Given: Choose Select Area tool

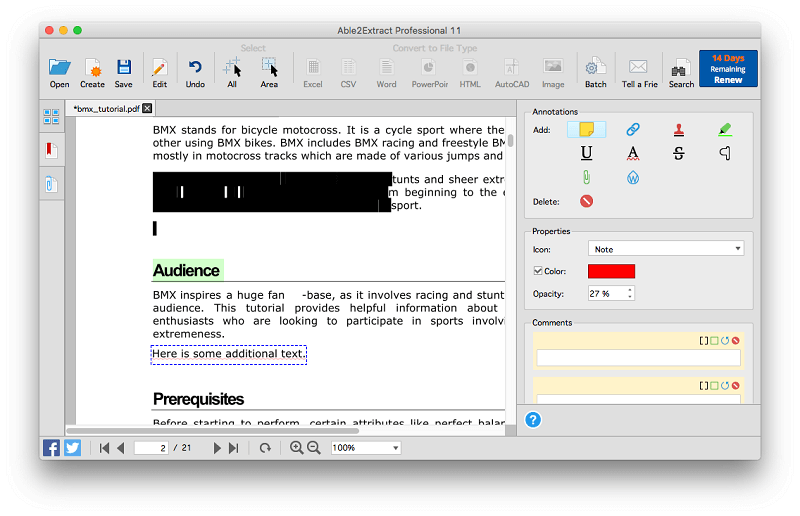Looking at the screenshot, I should pos(269,73).
